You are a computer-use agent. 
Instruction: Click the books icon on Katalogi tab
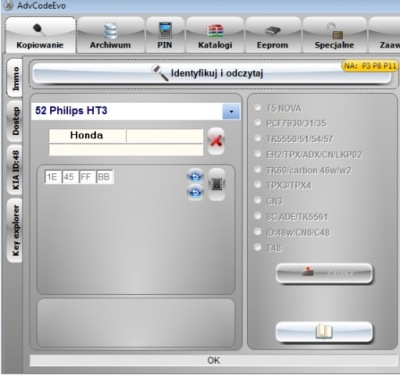(x=215, y=31)
